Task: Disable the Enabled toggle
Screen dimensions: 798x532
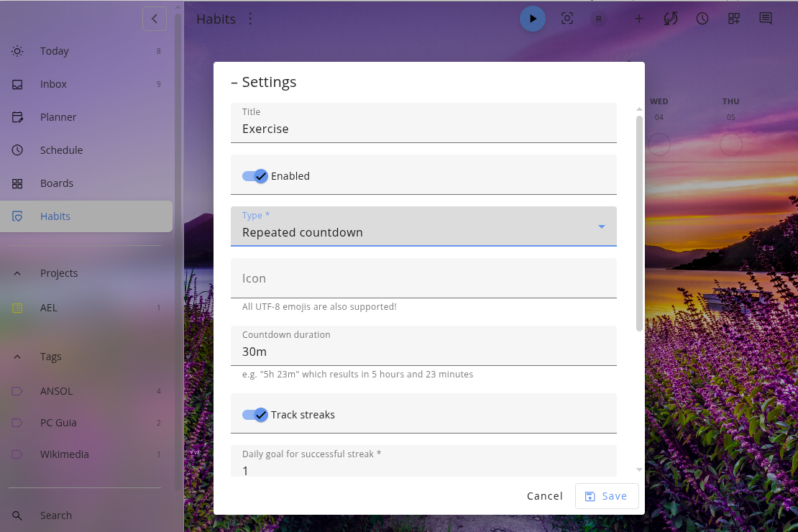Action: (254, 176)
